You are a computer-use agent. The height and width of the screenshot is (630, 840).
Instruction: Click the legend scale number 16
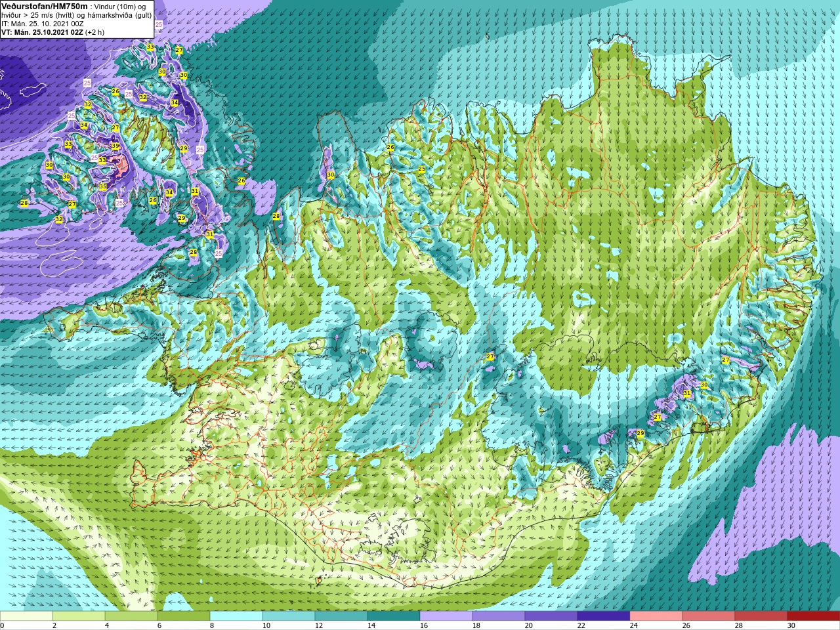(x=424, y=625)
